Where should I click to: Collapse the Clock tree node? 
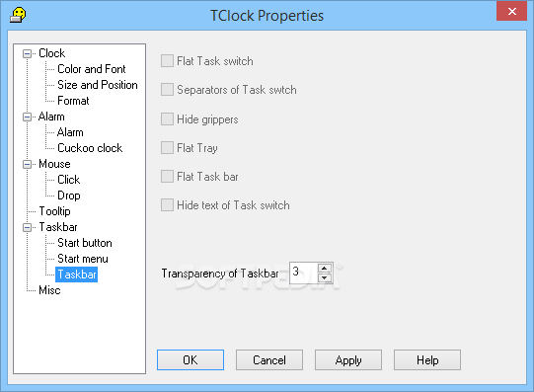(27, 53)
